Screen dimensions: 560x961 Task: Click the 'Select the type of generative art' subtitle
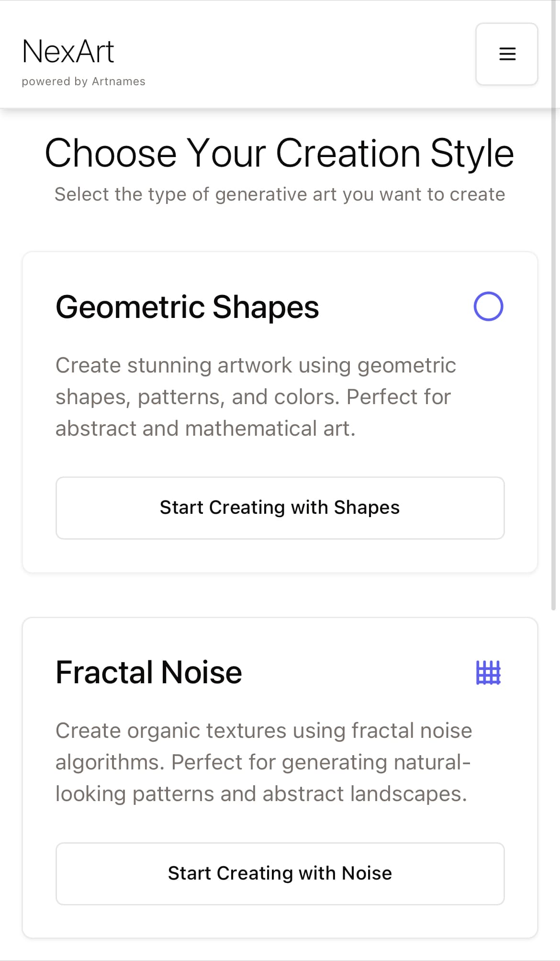coord(280,194)
